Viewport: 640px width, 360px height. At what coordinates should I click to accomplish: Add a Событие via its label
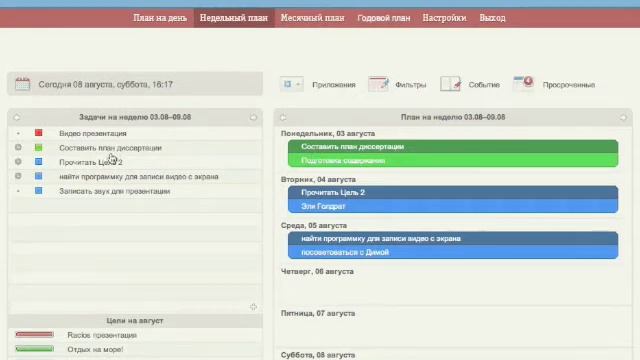pyautogui.click(x=484, y=85)
